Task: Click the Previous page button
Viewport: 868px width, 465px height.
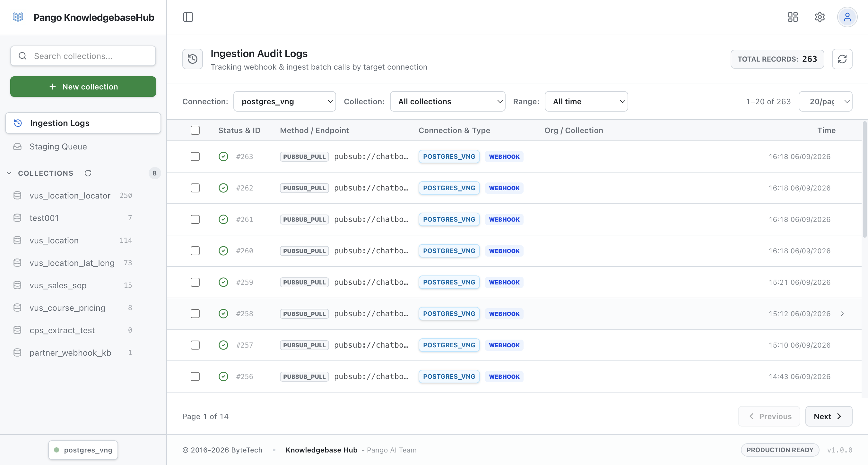Action: 769,416
